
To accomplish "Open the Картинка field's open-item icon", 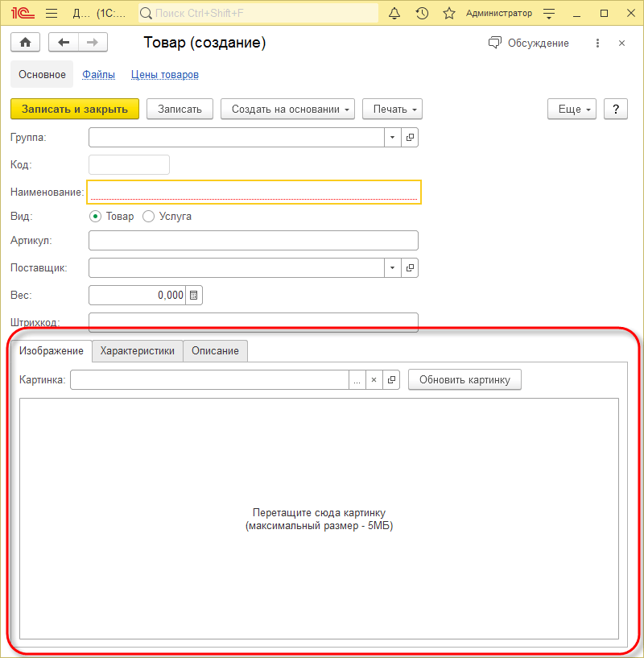I will (391, 380).
